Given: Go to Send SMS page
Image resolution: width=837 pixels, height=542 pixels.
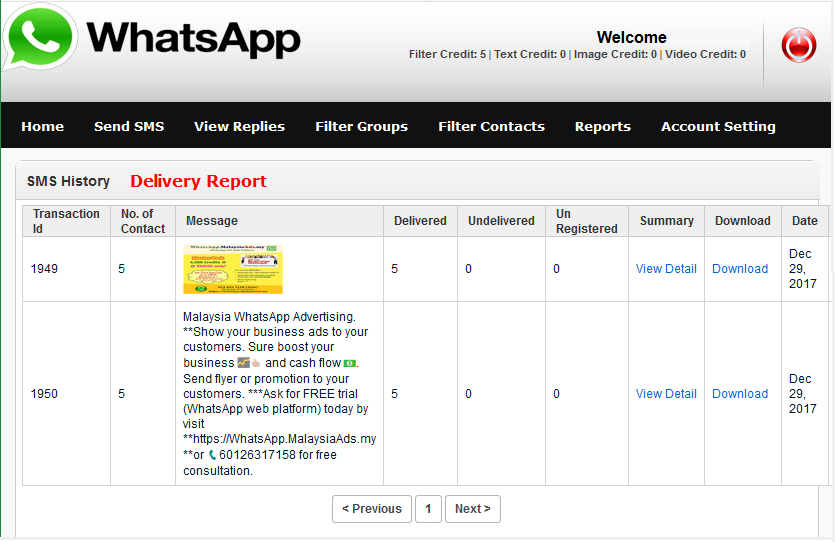Looking at the screenshot, I should (x=129, y=127).
